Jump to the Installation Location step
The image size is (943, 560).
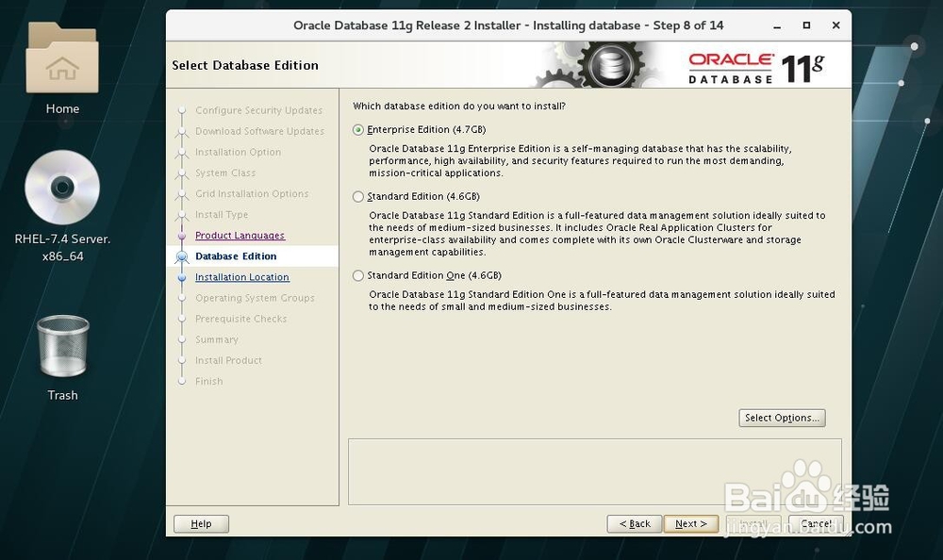click(x=243, y=277)
